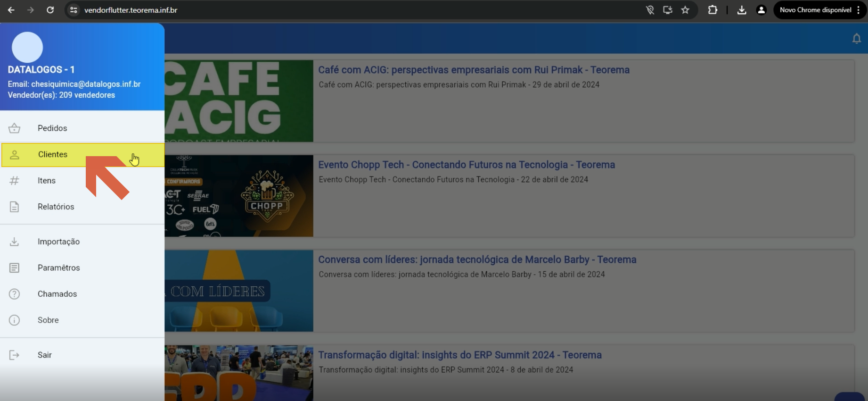The image size is (868, 401).
Task: Click the subtitle dated 15 de abril de 2024
Action: coord(462,274)
